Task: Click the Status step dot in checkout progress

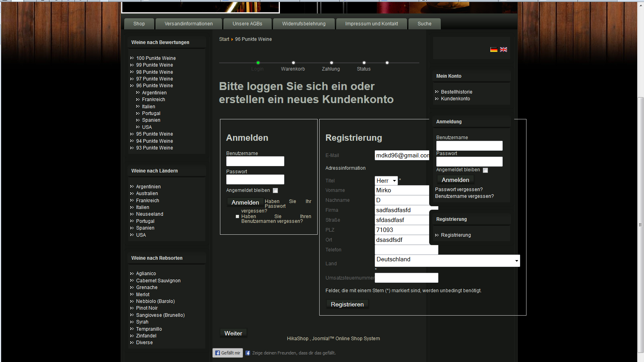Action: [364, 63]
